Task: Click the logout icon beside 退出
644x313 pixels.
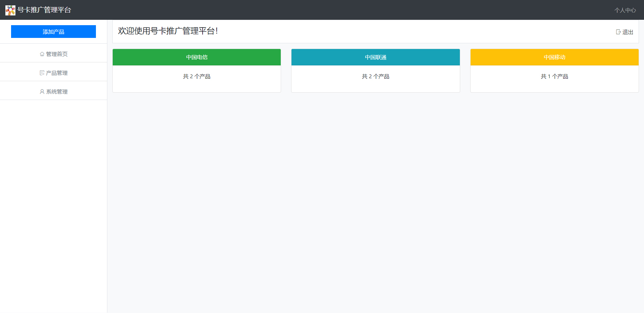Action: [x=618, y=32]
